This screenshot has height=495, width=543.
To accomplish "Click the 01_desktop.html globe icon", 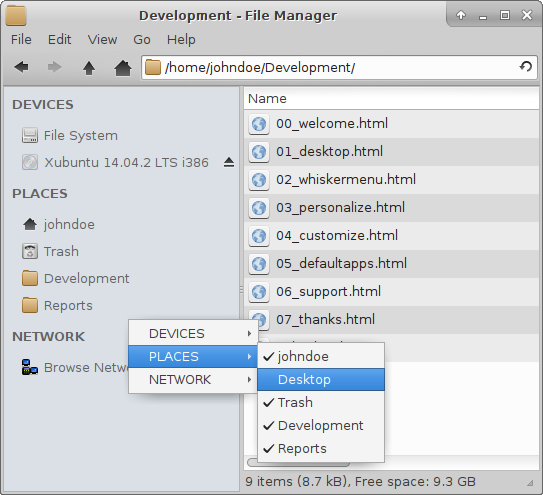I will click(259, 152).
